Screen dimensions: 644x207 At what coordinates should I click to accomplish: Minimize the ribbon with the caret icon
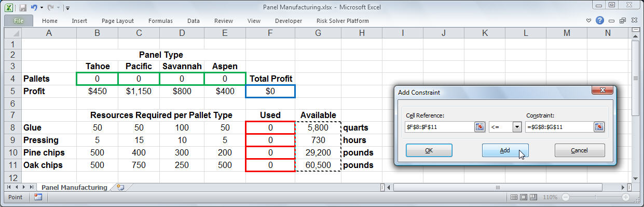pos(589,21)
